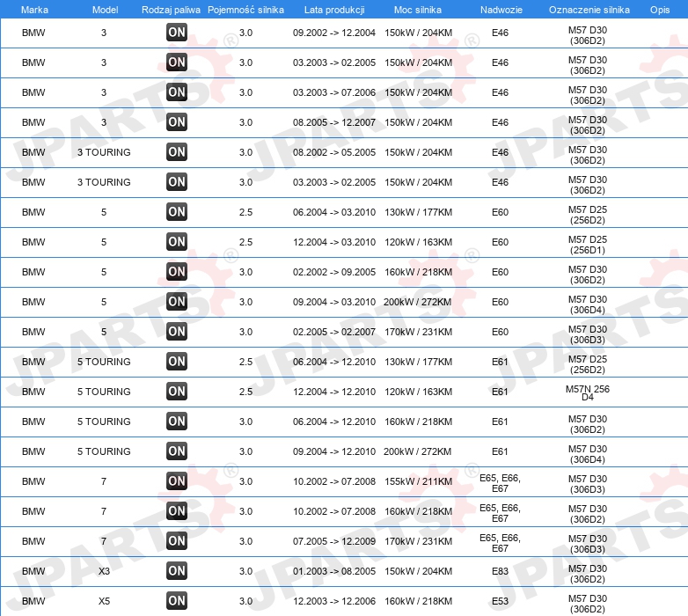This screenshot has height=616, width=688.
Task: Select the ON icon in the X3 row
Action: click(177, 571)
